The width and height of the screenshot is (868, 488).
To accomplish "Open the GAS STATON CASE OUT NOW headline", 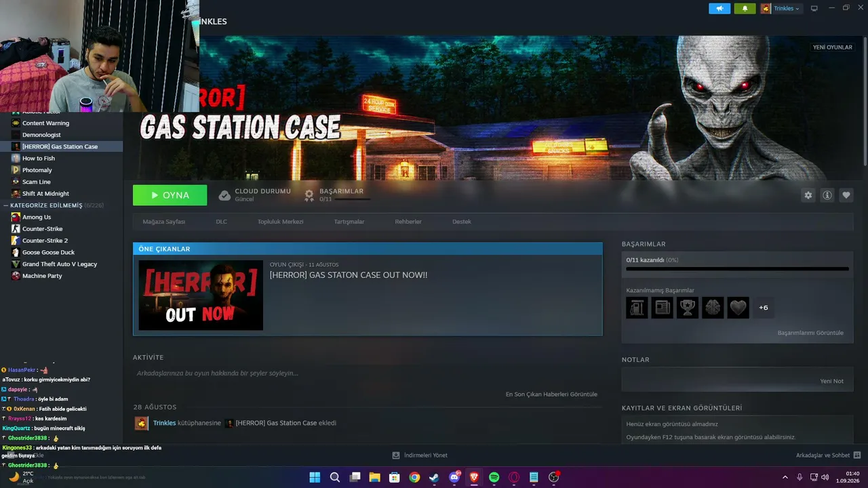I will [x=349, y=275].
